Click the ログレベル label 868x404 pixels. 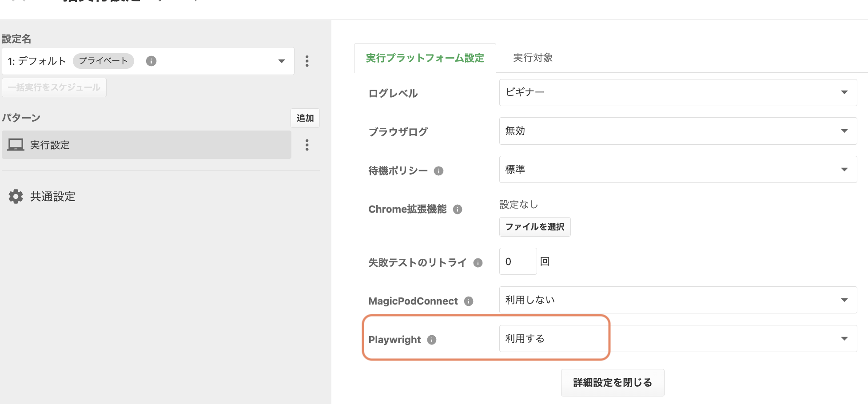(x=393, y=93)
